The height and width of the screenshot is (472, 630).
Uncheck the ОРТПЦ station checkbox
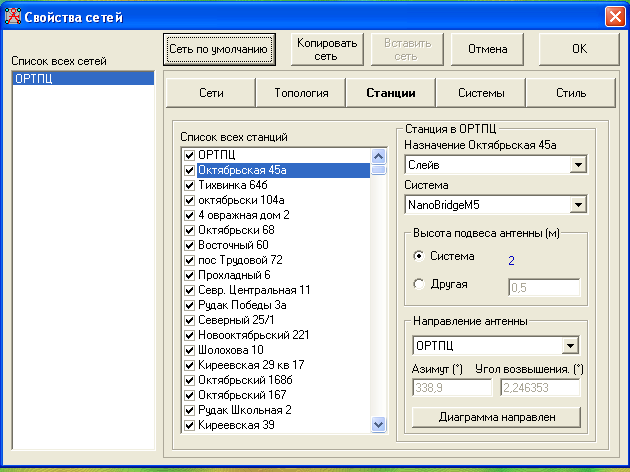coord(189,155)
